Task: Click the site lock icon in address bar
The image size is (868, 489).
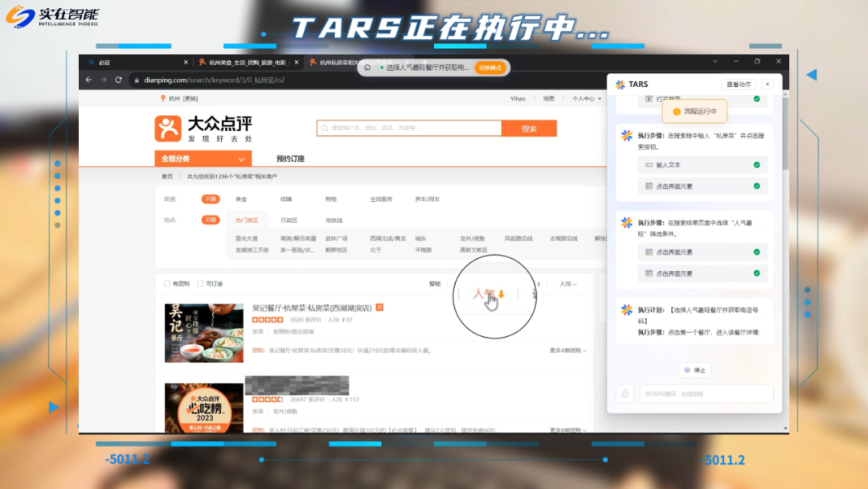Action: click(137, 80)
